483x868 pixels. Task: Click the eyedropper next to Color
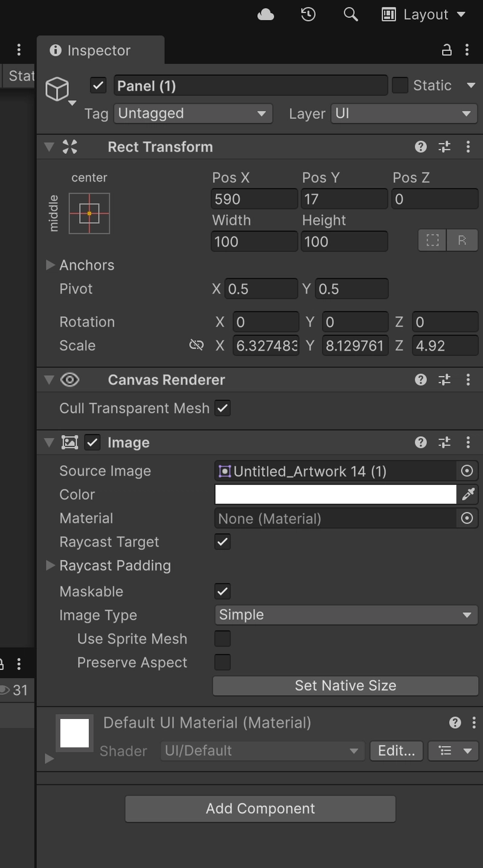[468, 495]
